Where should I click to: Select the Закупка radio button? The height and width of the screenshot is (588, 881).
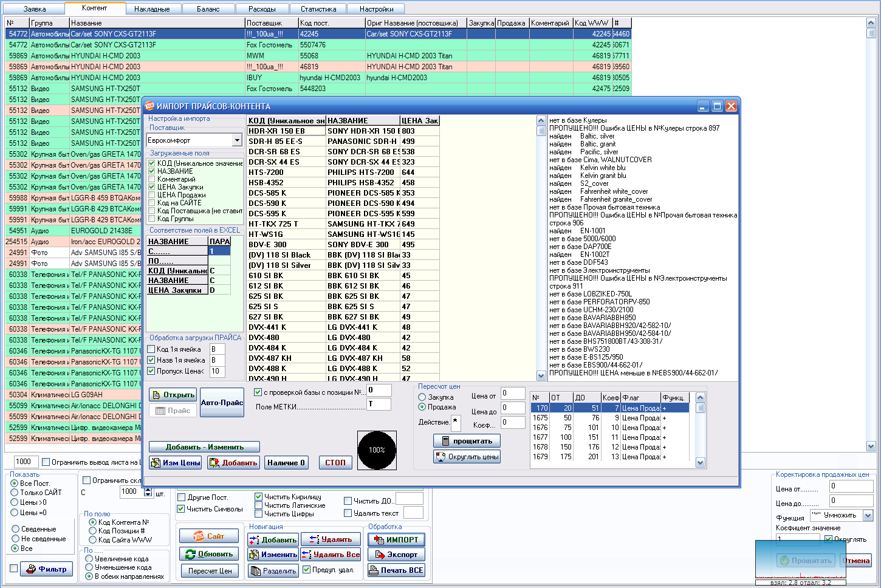tap(422, 397)
